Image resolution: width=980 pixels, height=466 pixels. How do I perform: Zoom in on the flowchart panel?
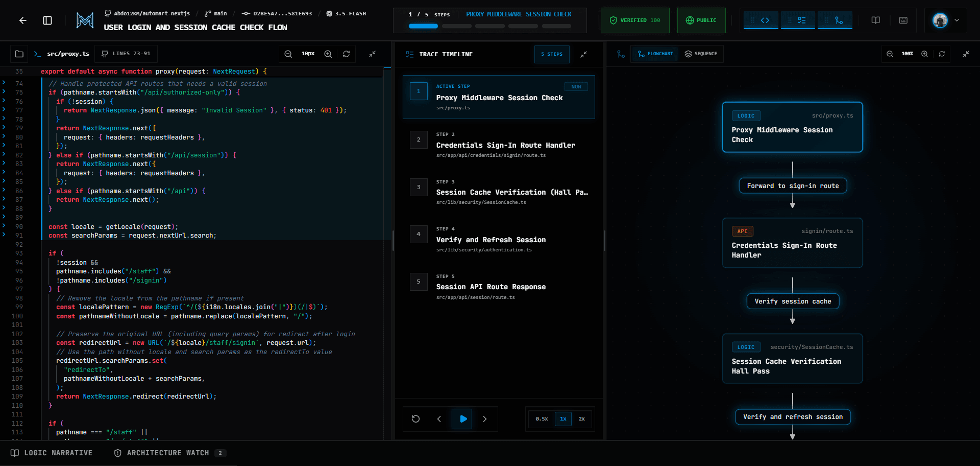[924, 54]
